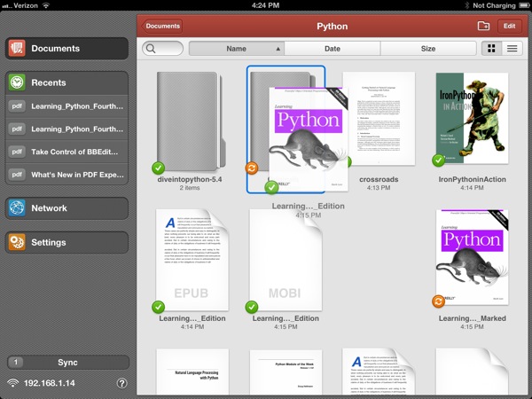Click the 192.168.1.14 address text
532x399 pixels.
click(49, 383)
